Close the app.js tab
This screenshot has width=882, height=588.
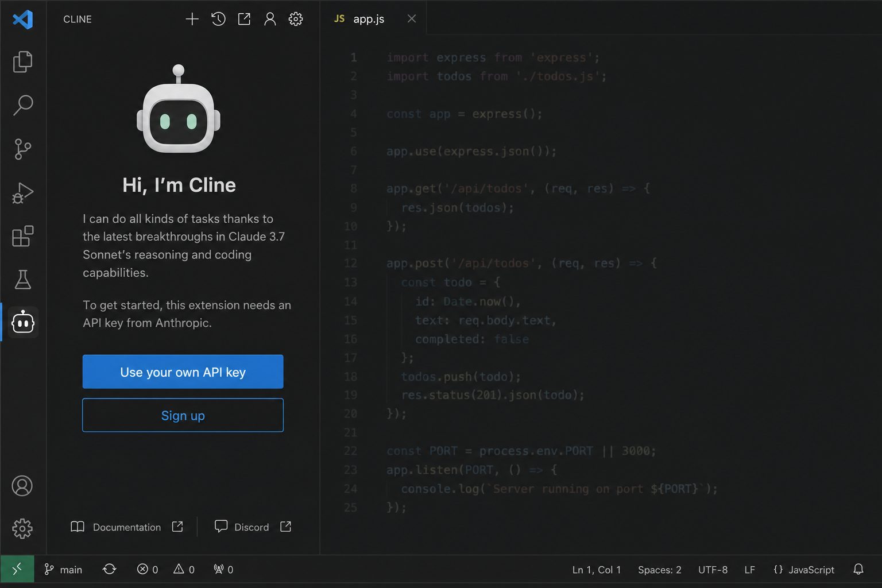(412, 19)
